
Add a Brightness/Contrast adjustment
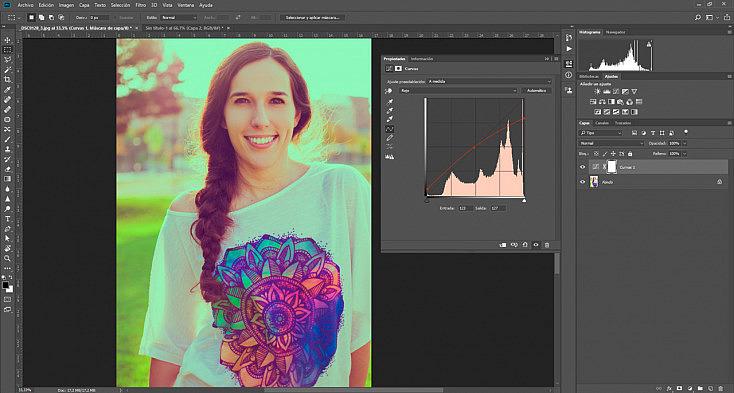click(597, 92)
